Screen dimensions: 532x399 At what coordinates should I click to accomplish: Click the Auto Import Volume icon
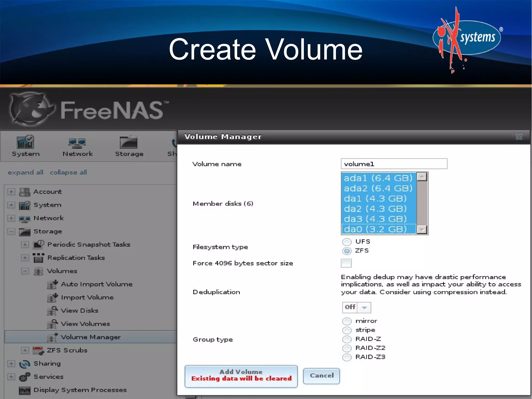click(52, 284)
